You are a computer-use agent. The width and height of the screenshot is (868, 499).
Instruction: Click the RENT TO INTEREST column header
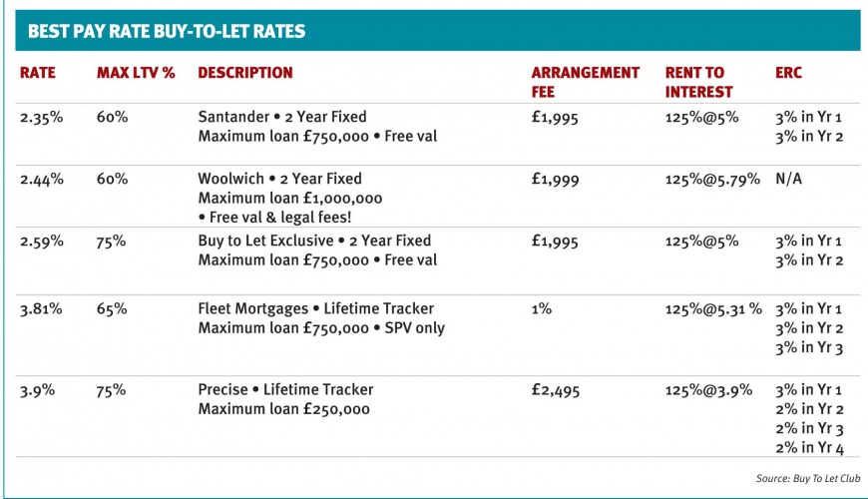tap(698, 82)
